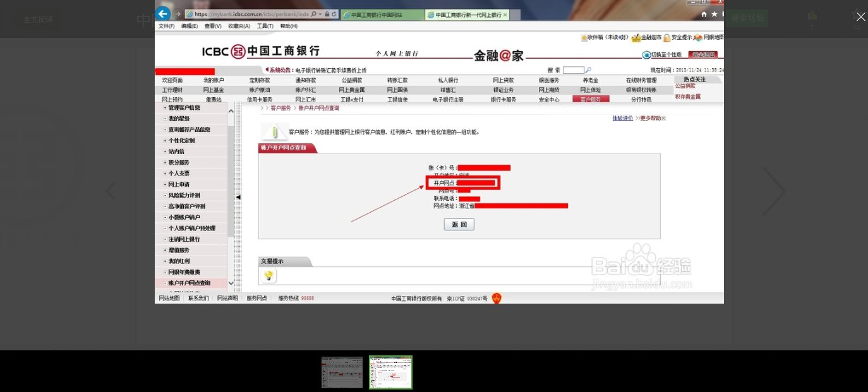Viewport: 868px width, 392px height.
Task: Open the 网上基金 navigation item
Action: click(x=214, y=90)
